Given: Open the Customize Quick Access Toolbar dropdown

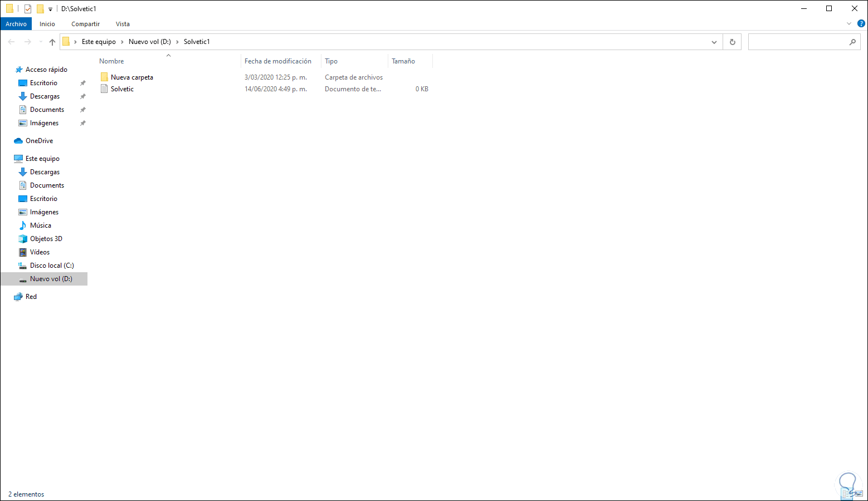Looking at the screenshot, I should click(x=50, y=8).
